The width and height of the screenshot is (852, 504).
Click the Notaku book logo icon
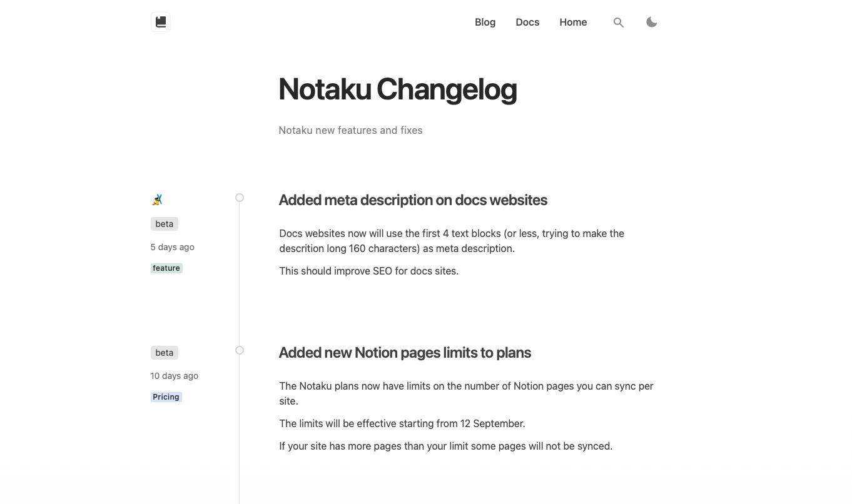tap(161, 21)
